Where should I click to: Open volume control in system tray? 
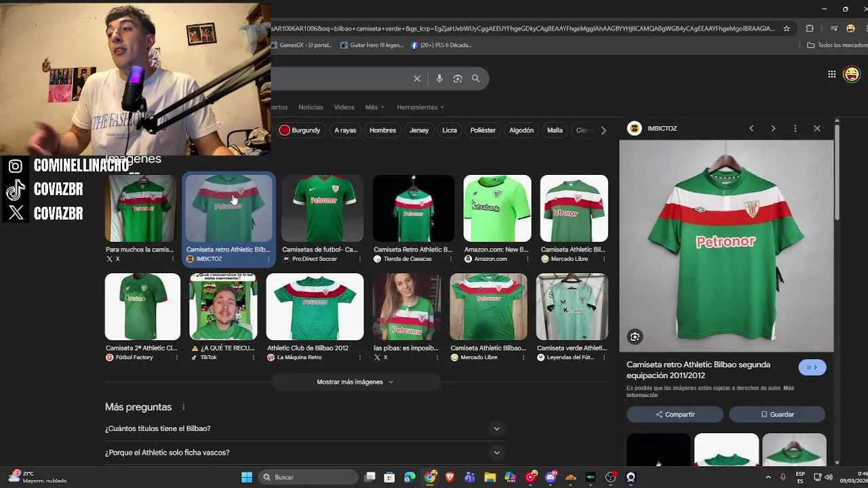829,477
